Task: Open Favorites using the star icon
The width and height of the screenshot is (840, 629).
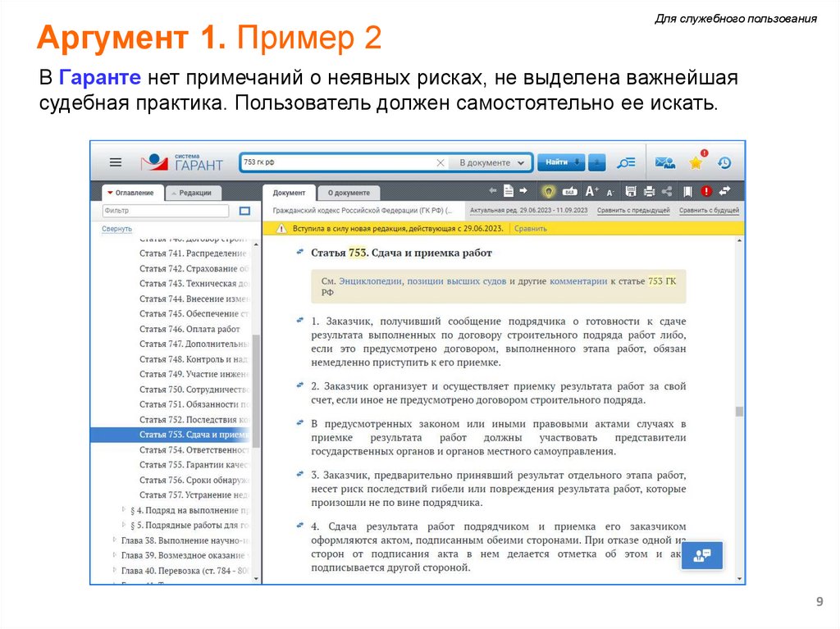Action: point(695,162)
